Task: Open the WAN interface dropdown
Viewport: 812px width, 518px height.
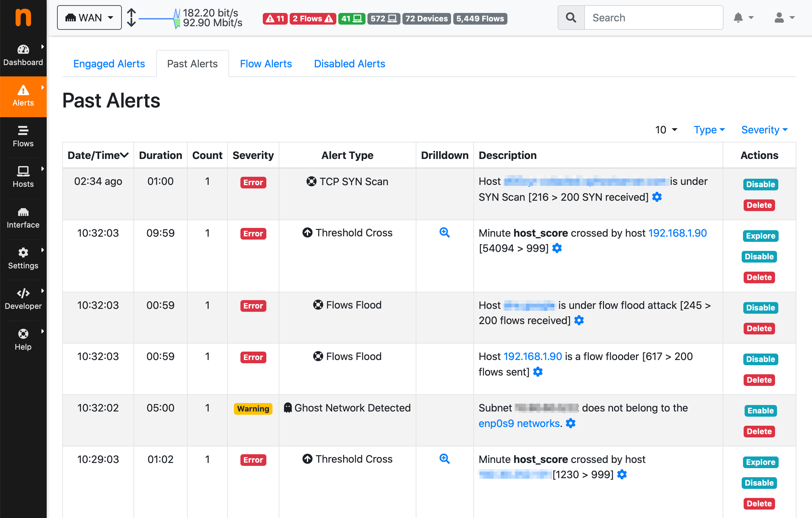Action: pyautogui.click(x=89, y=17)
